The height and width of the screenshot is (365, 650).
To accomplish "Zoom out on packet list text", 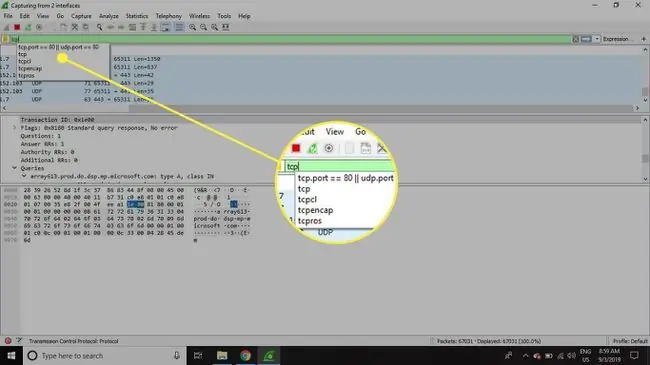I will click(x=204, y=27).
